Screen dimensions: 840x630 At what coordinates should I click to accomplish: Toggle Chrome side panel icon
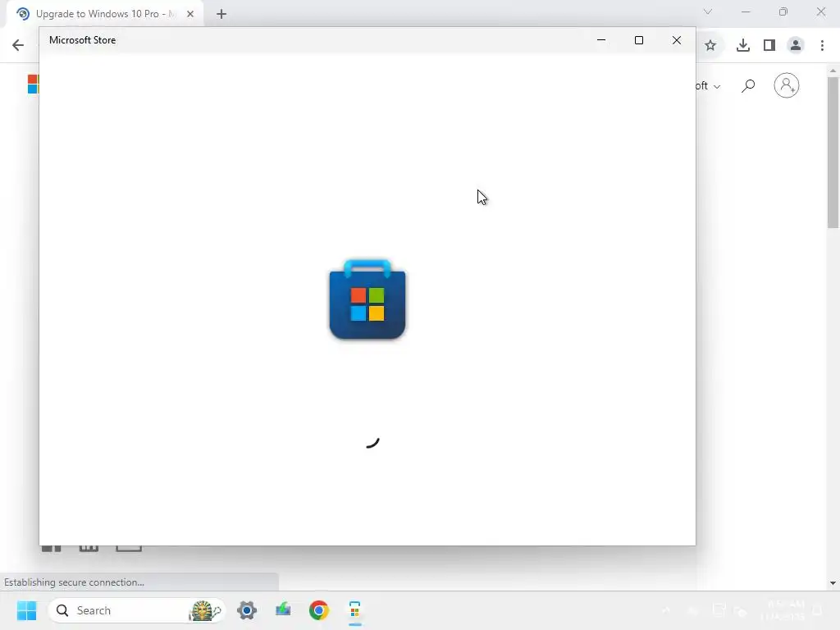click(x=769, y=46)
